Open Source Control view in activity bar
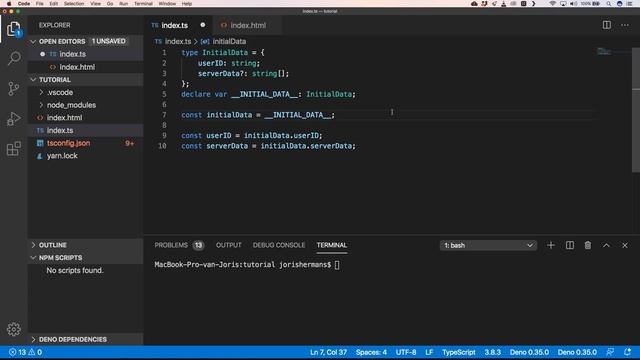Image resolution: width=640 pixels, height=360 pixels. pyautogui.click(x=13, y=88)
